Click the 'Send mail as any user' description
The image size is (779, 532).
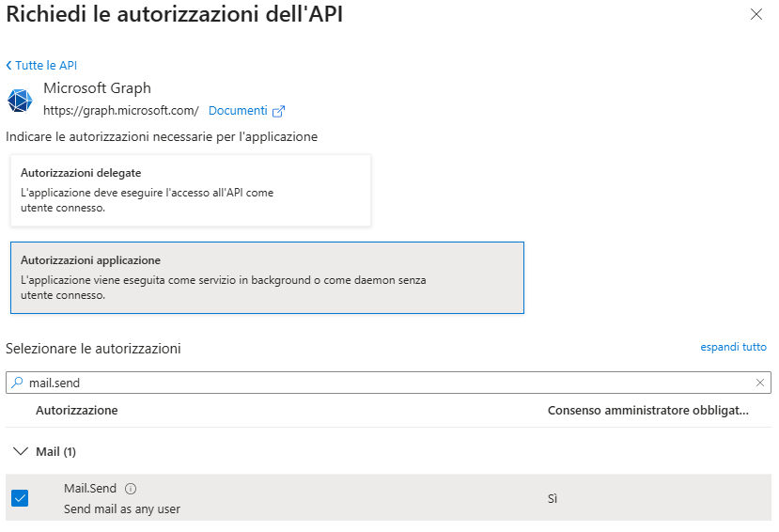[x=122, y=509]
